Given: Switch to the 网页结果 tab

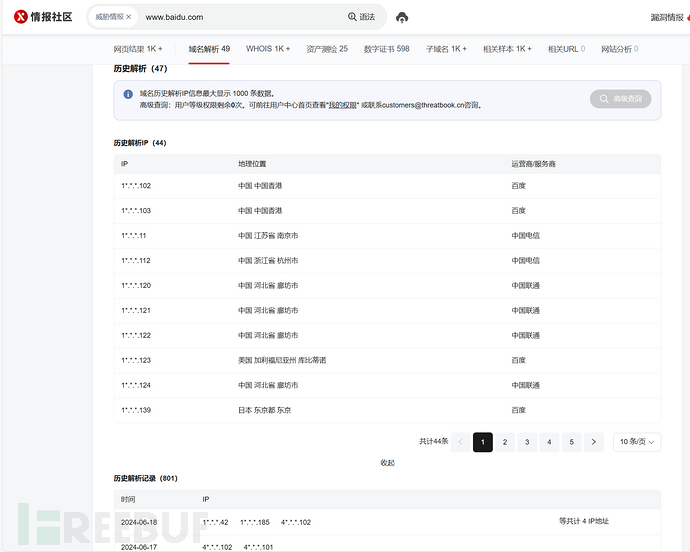Looking at the screenshot, I should click(138, 49).
